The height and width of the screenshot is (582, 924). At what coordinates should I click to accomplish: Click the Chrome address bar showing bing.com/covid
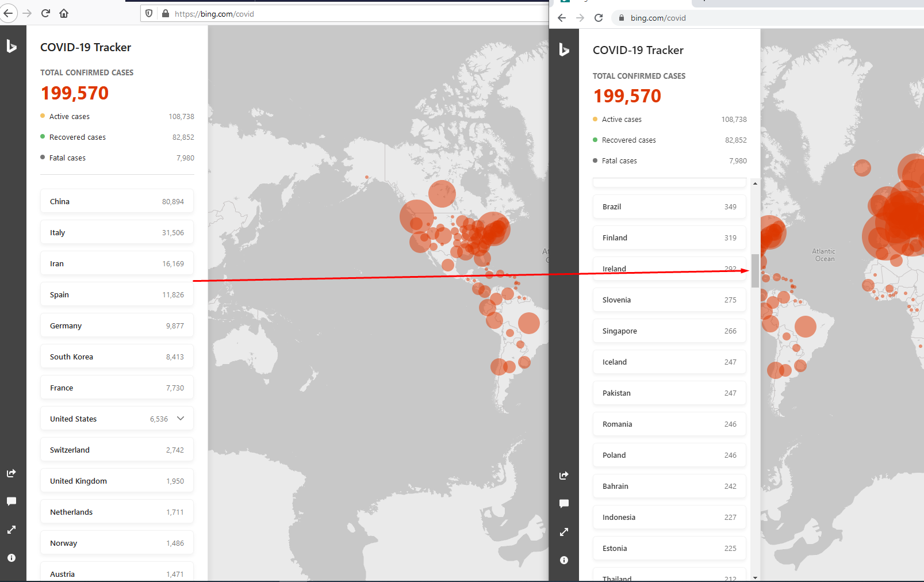pos(768,18)
